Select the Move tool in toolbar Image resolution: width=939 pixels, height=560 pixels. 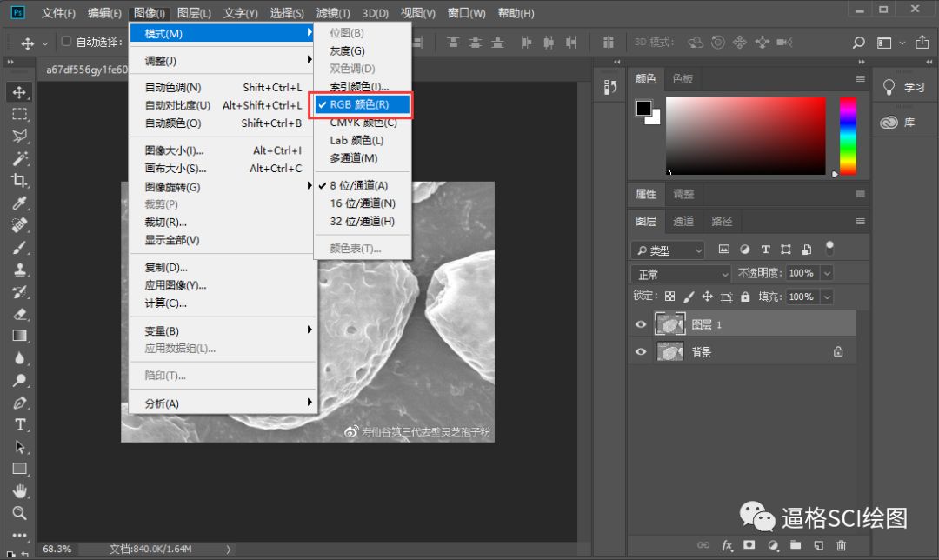pyautogui.click(x=19, y=92)
